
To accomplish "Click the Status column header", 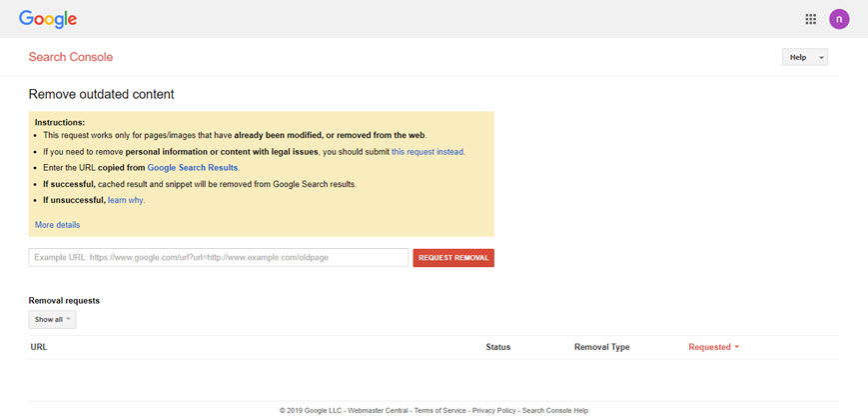I will pos(498,347).
